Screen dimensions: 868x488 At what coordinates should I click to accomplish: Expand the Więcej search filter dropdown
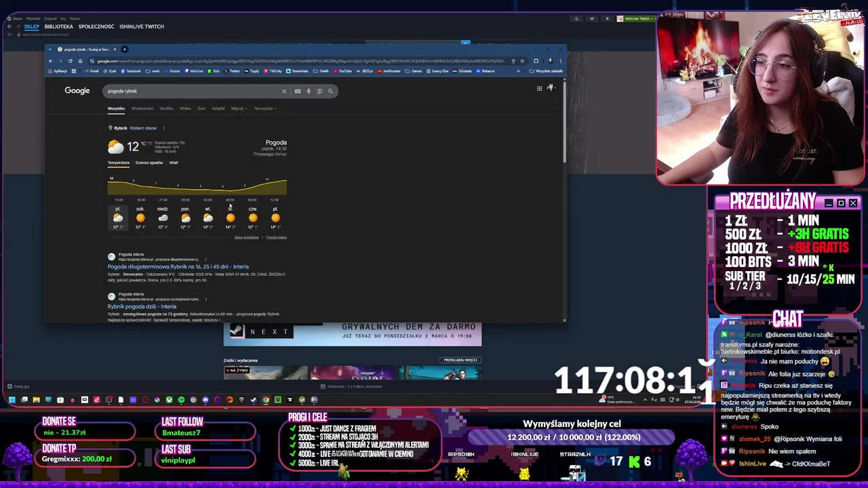tap(238, 108)
